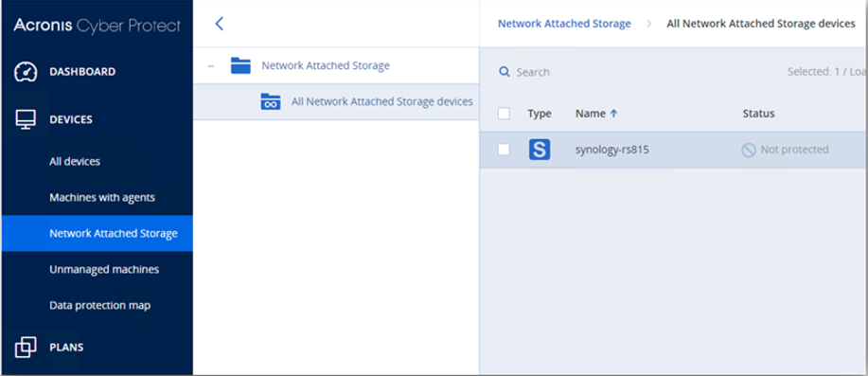Tick the select-all checkbox in the table header
The width and height of the screenshot is (868, 376).
(504, 114)
